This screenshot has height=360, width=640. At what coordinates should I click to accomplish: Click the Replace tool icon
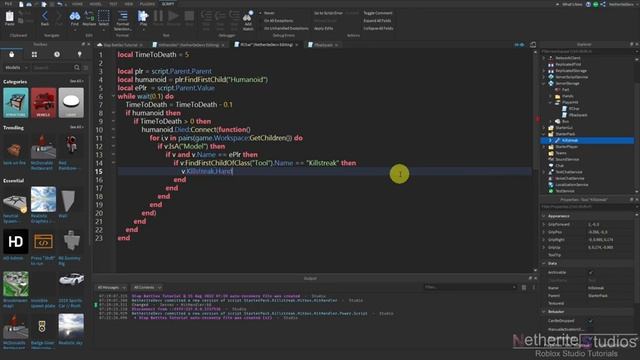click(x=89, y=16)
